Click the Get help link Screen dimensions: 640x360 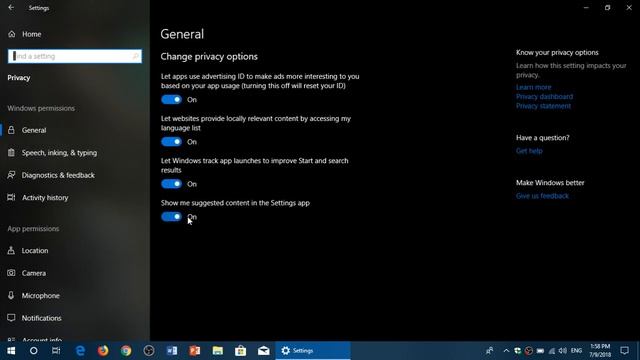pos(529,151)
